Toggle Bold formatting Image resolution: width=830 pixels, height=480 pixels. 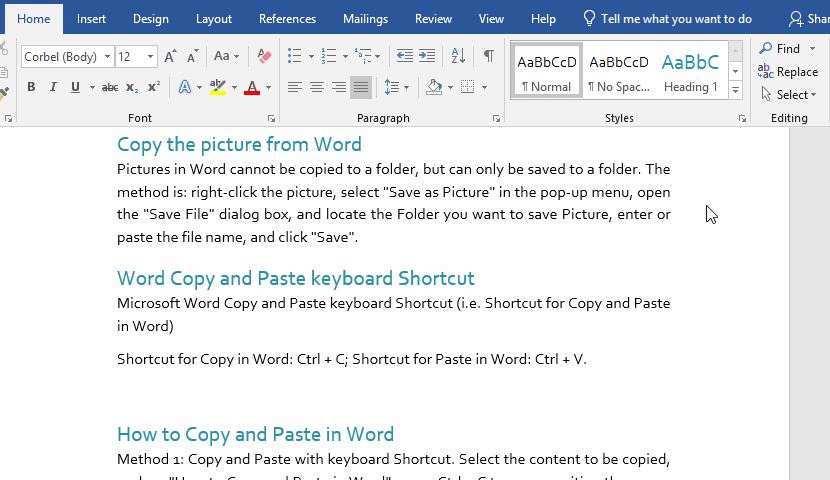31,87
